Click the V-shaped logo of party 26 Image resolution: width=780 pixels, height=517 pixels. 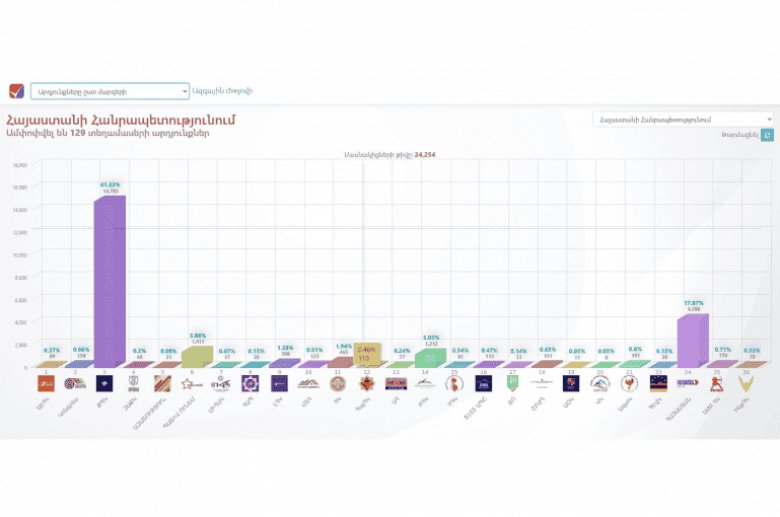(745, 383)
